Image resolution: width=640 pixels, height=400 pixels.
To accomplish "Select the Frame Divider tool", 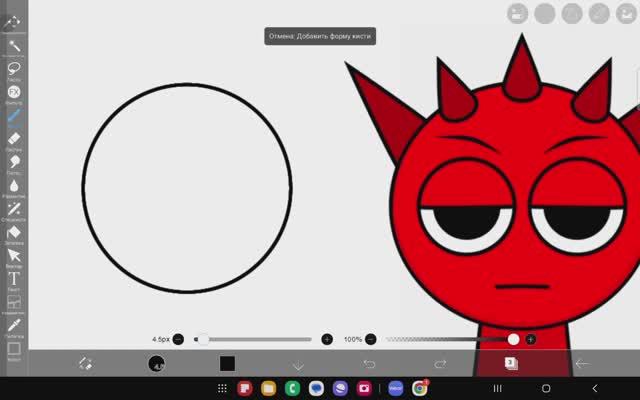I will coord(14,302).
